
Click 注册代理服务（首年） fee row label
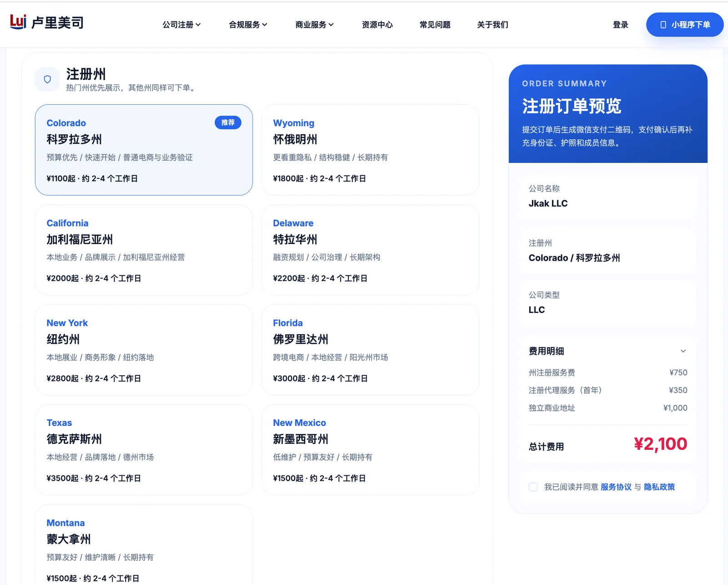coord(565,390)
